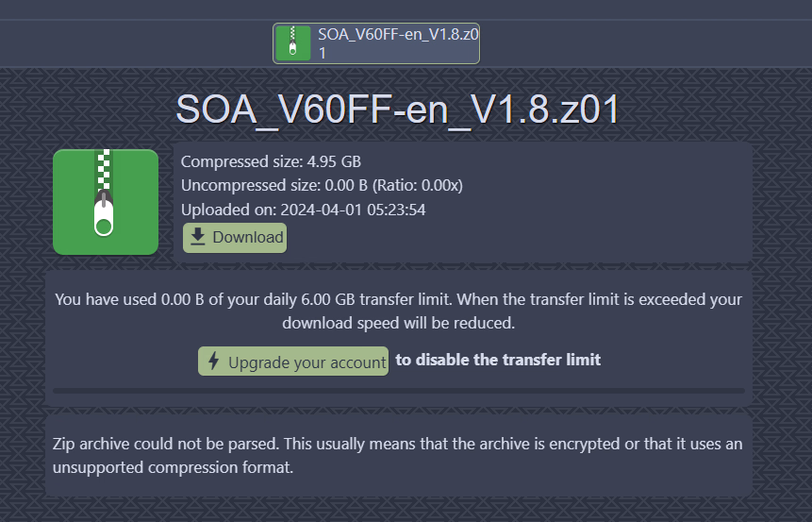
Task: Click the "unsupported compression format" line
Action: coord(174,467)
